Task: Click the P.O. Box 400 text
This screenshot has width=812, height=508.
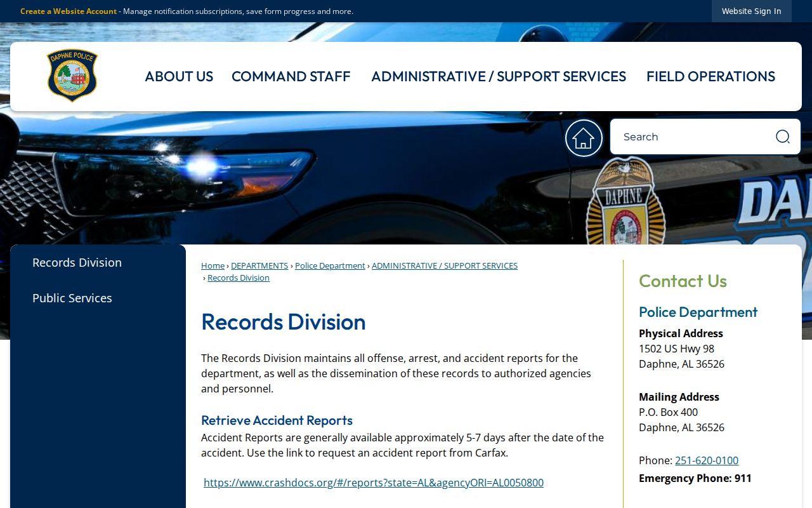Action: [668, 412]
